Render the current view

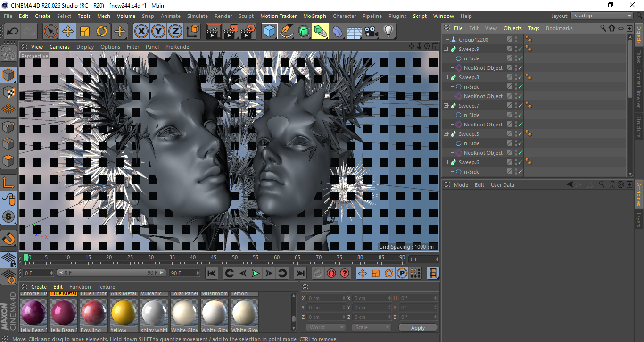coord(214,32)
